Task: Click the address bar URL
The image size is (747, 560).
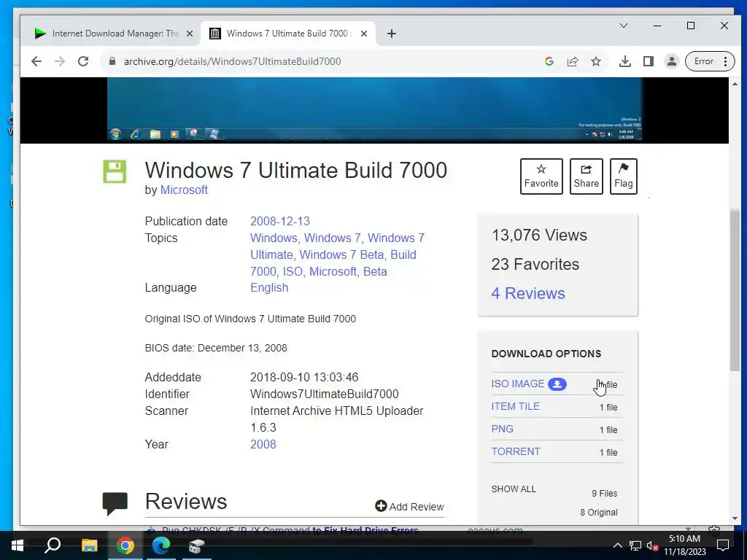Action: (232, 61)
